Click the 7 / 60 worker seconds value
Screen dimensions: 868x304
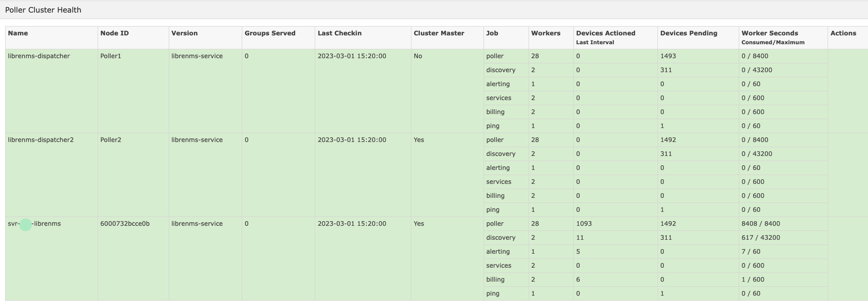click(x=751, y=251)
